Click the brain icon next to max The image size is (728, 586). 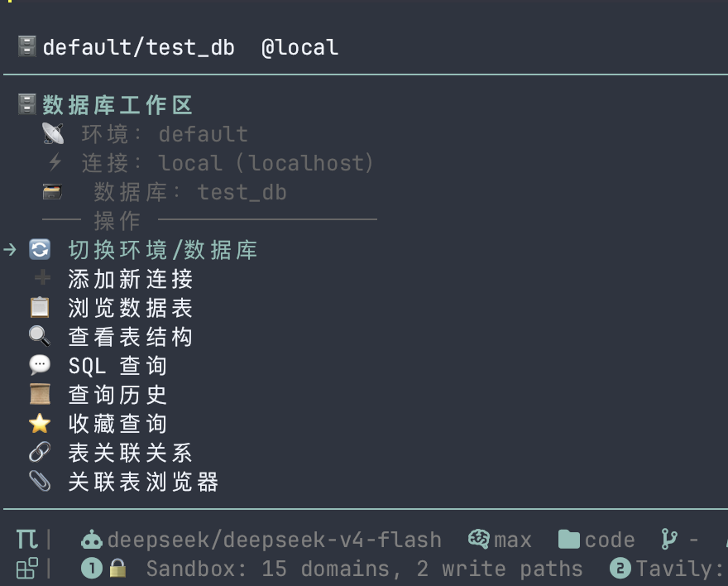pos(479,539)
